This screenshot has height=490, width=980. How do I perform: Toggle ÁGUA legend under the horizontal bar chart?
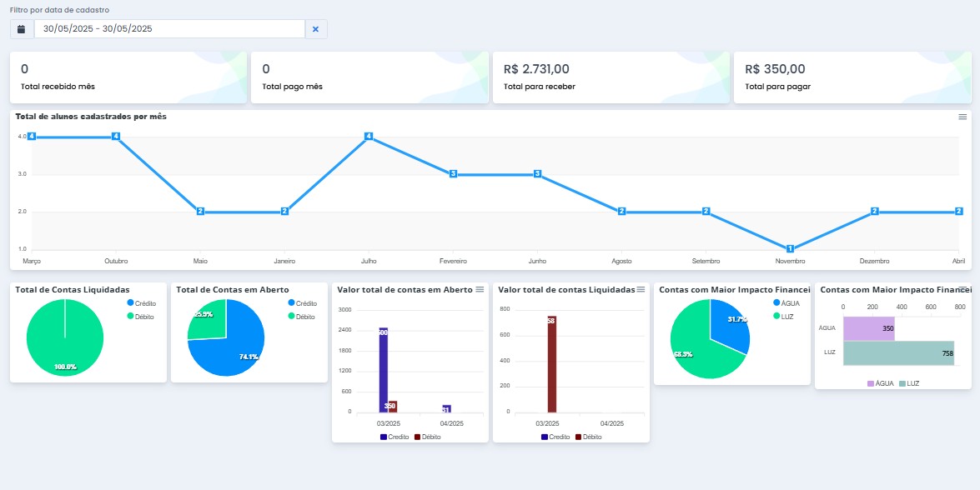click(881, 383)
